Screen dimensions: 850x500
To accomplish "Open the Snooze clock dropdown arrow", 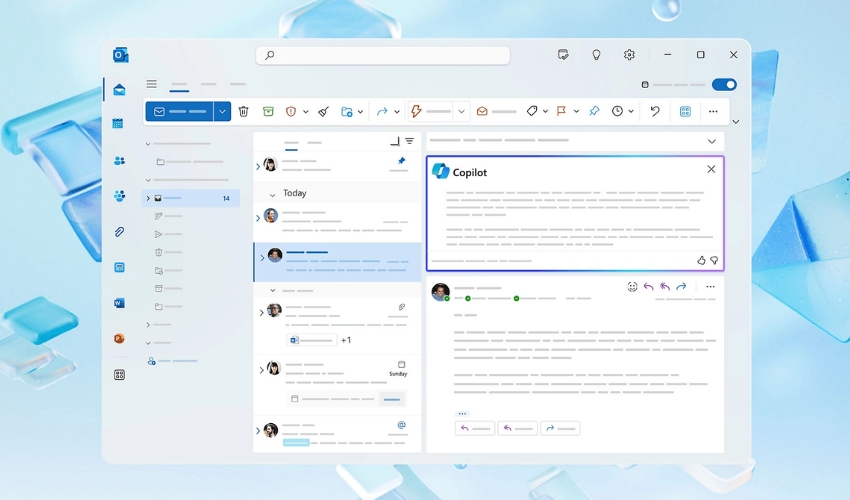I will (x=631, y=112).
